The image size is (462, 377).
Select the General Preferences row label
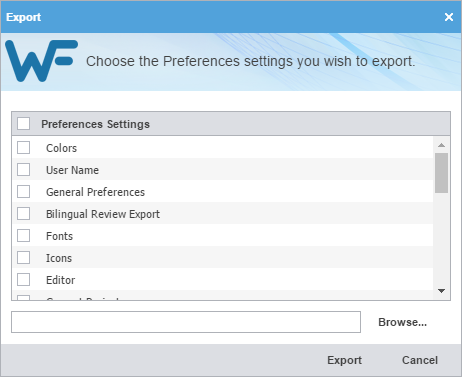click(95, 192)
